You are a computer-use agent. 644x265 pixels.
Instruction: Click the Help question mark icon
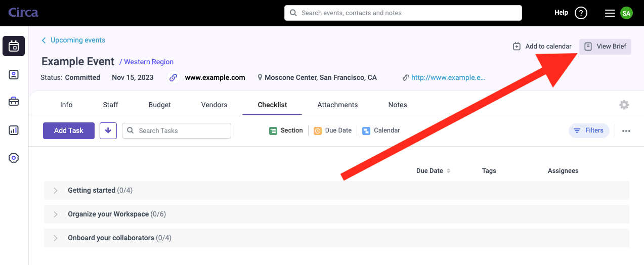pyautogui.click(x=581, y=13)
